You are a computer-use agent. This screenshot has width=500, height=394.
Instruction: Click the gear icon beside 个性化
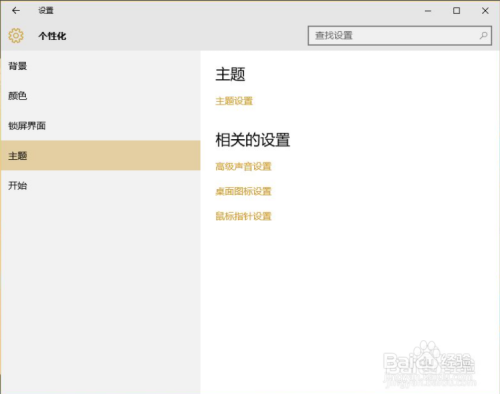[16, 36]
